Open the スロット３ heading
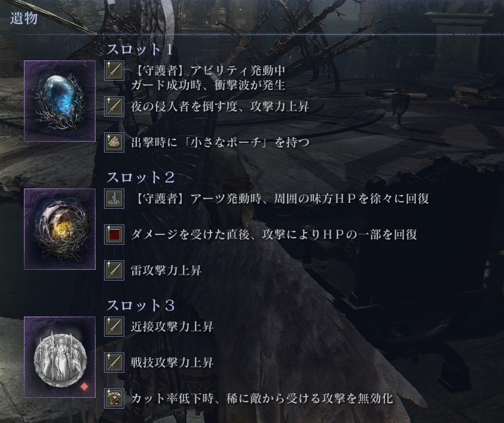Screen dimensions: 504x423 140,305
